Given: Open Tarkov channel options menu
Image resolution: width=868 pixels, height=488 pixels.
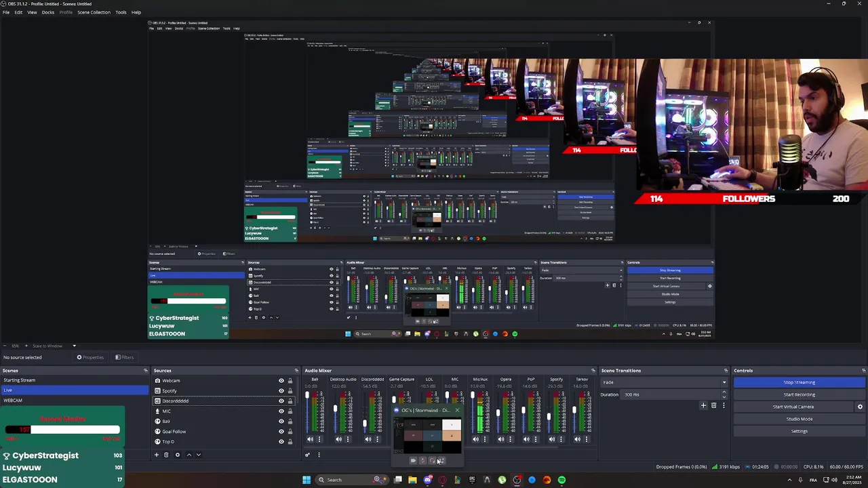Looking at the screenshot, I should [x=587, y=439].
